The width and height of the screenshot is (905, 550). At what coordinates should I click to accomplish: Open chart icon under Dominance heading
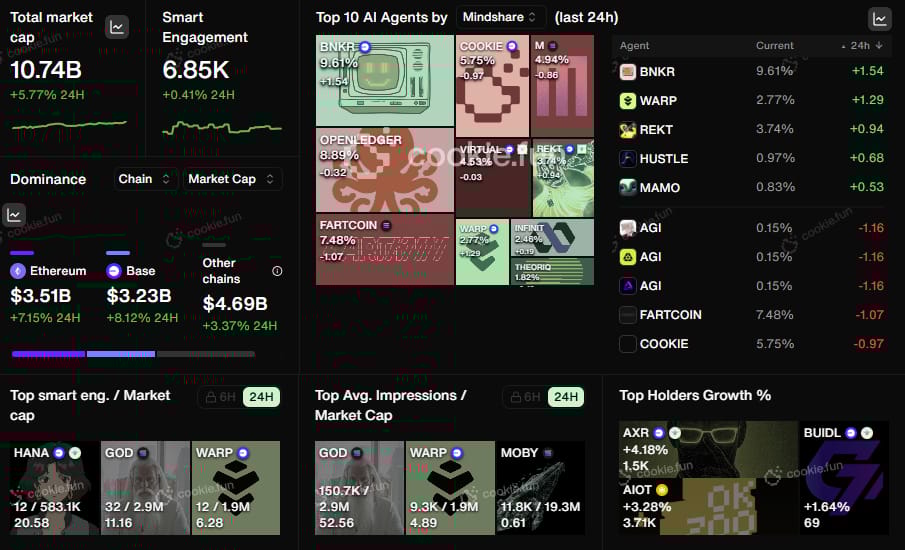[x=14, y=215]
